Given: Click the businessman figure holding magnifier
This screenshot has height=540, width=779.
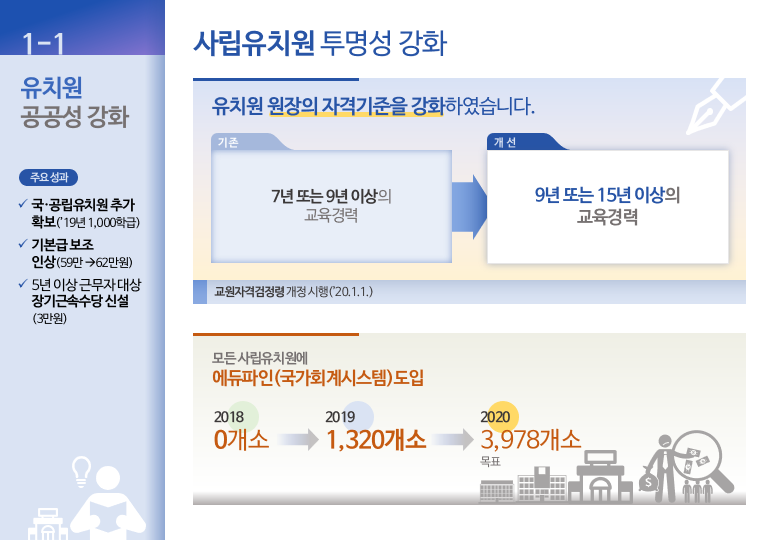Looking at the screenshot, I should coord(665,468).
